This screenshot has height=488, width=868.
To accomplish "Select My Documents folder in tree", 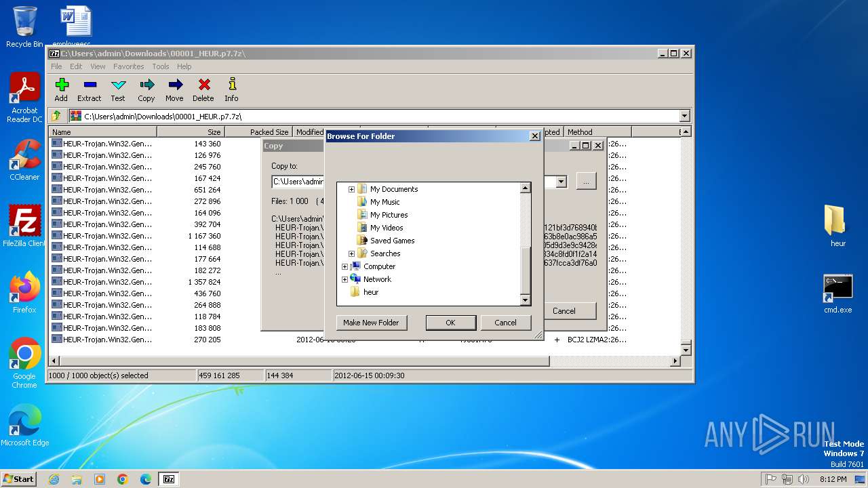I will pos(393,189).
